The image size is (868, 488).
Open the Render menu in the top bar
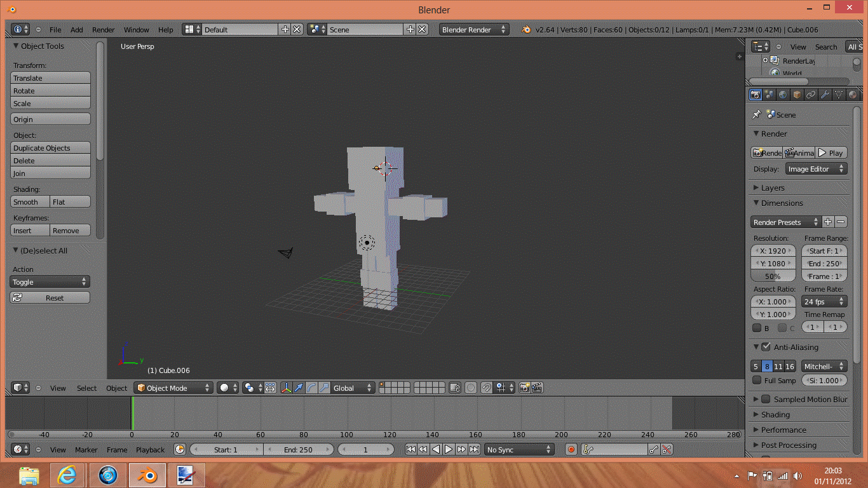(x=103, y=30)
